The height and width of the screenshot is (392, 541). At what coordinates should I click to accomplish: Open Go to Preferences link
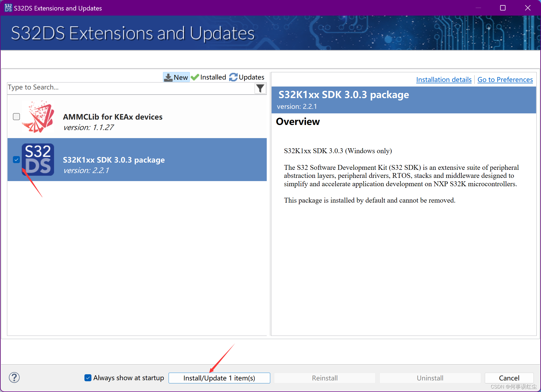[x=505, y=80]
